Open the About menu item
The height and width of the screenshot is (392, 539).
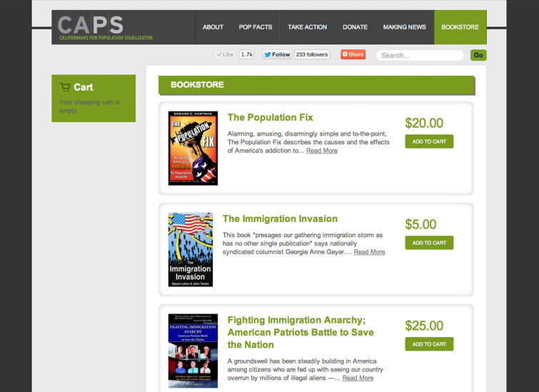point(213,27)
